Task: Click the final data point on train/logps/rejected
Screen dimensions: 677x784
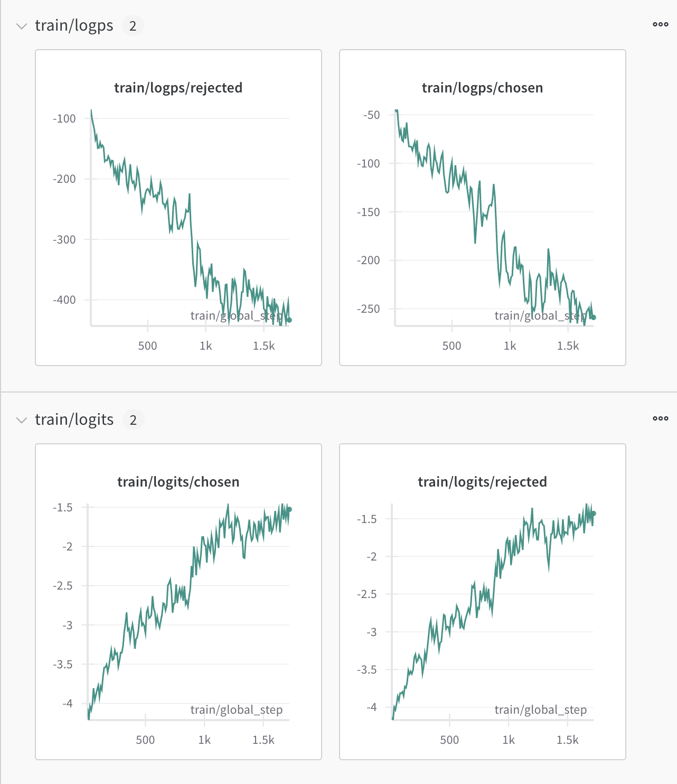Action: click(289, 320)
